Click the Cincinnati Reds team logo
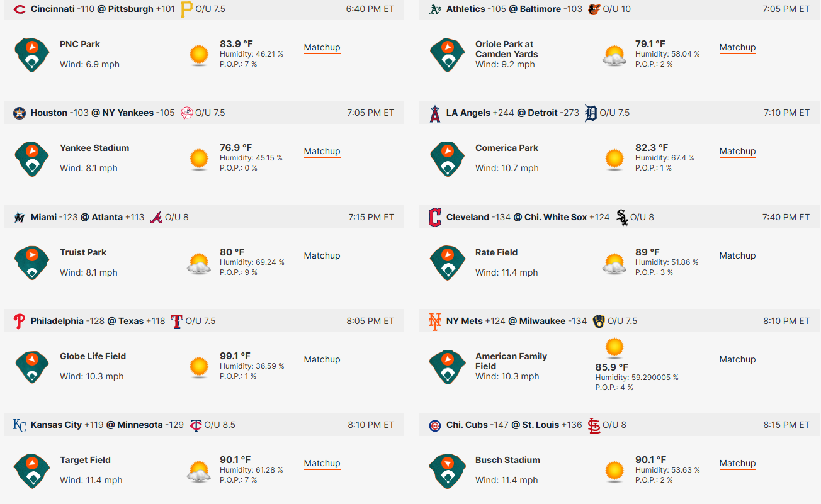Screen dimensions: 821x504 (20, 9)
